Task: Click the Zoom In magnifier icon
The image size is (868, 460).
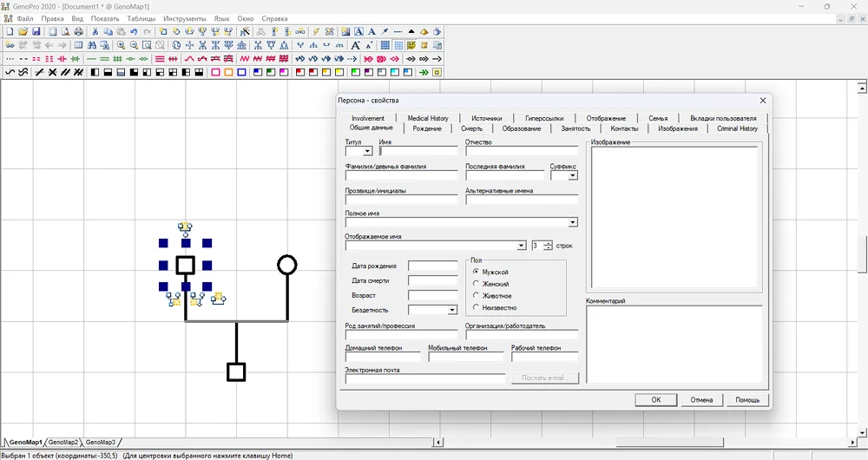Action: pyautogui.click(x=121, y=45)
